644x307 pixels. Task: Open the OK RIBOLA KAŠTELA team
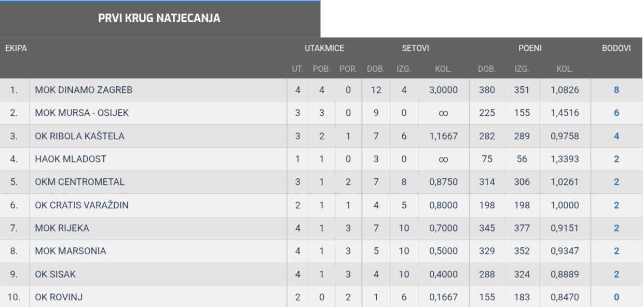[x=79, y=136]
